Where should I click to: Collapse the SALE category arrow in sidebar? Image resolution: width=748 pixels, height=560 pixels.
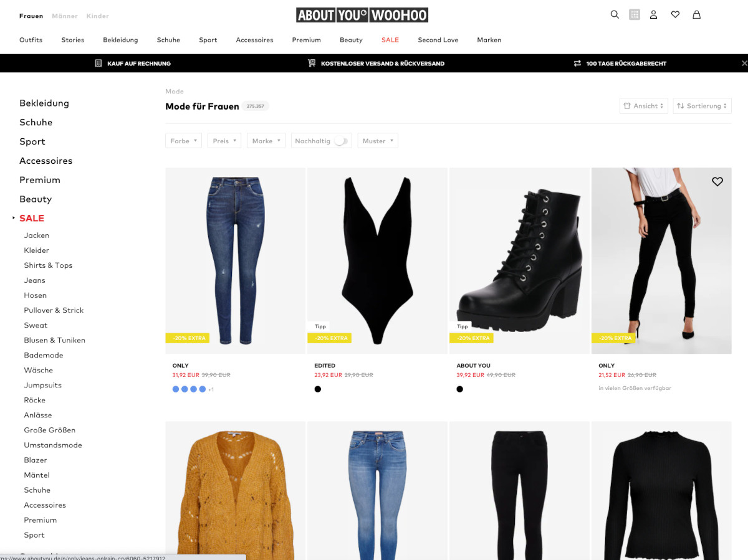14,218
